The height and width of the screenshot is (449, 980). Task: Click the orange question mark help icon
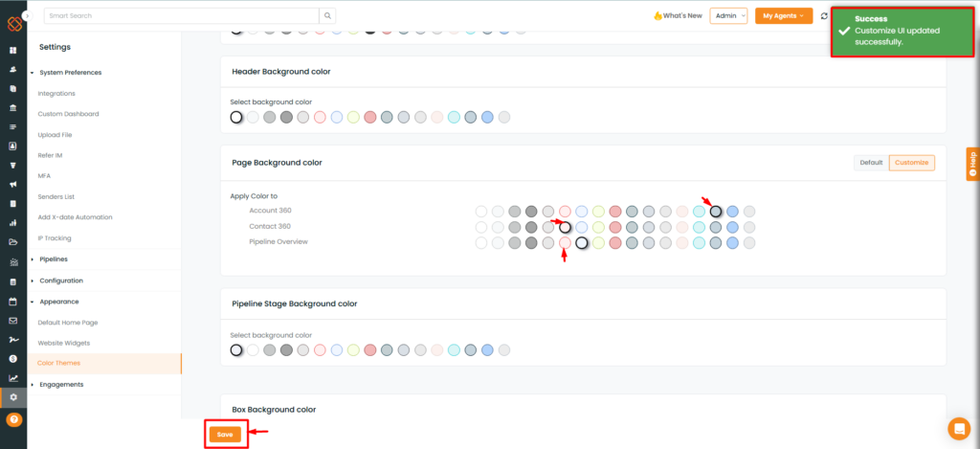coord(13,419)
